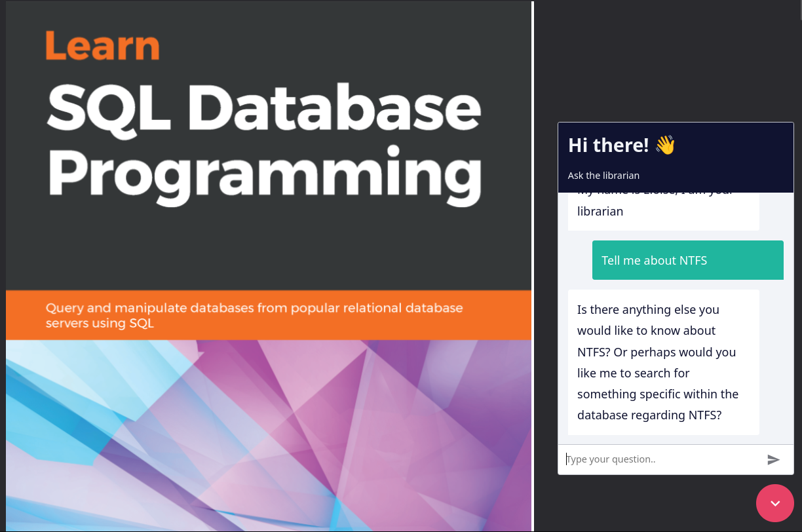
Task: Click the paper-plane send message icon
Action: click(773, 459)
